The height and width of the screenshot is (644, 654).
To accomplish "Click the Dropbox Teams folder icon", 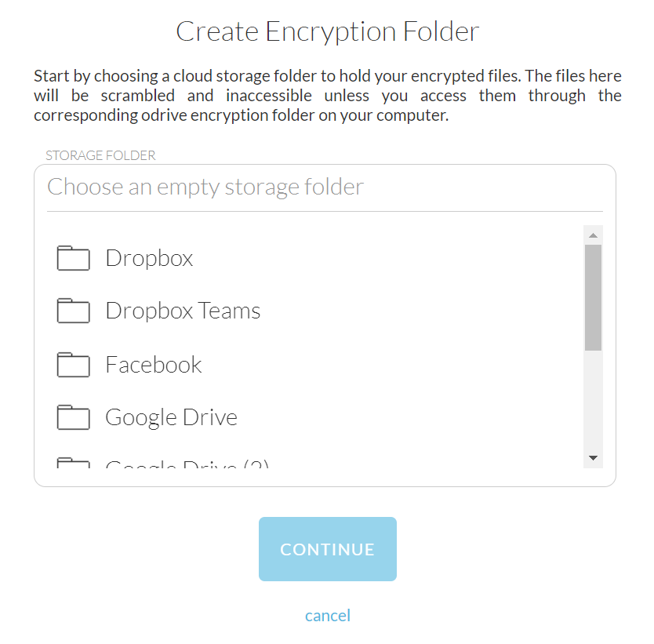I will coord(74,311).
